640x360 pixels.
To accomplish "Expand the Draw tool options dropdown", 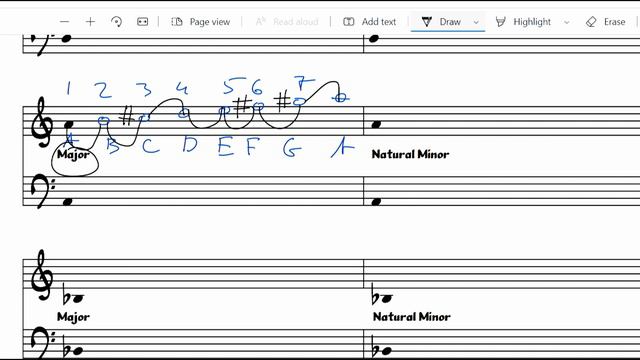I will point(476,22).
